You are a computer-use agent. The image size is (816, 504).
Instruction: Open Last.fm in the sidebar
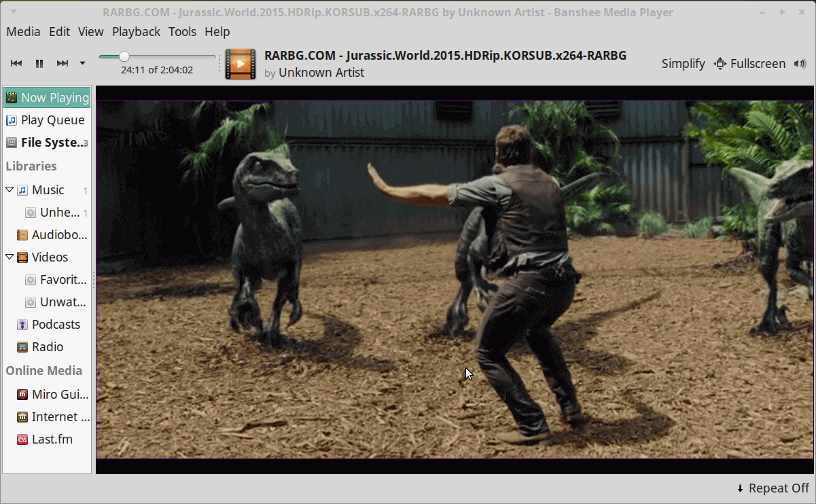tap(52, 439)
